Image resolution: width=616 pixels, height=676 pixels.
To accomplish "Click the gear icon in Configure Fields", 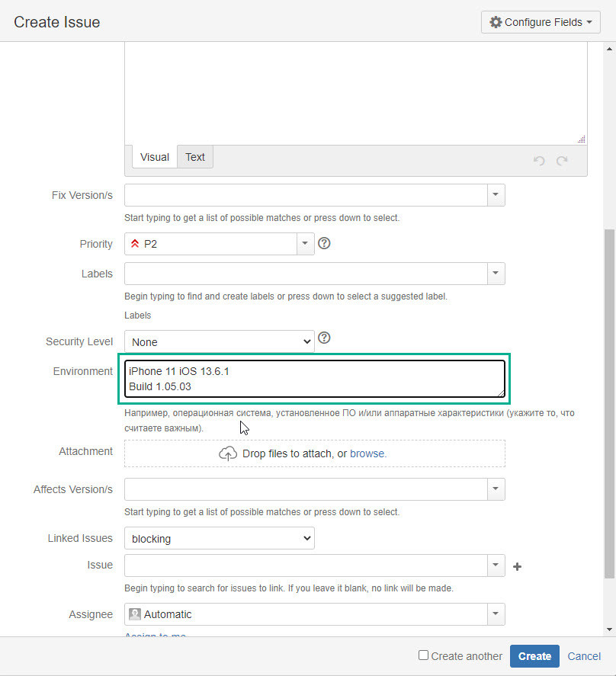I will coord(496,22).
